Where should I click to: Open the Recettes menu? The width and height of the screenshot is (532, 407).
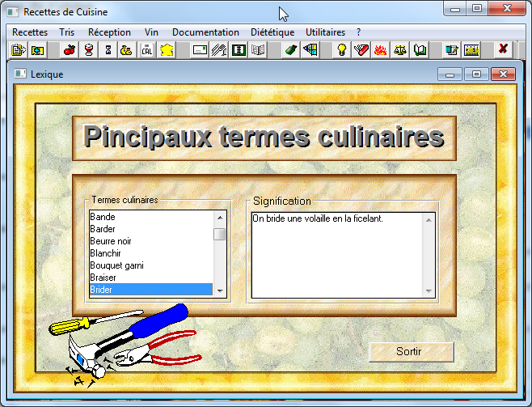(x=30, y=32)
